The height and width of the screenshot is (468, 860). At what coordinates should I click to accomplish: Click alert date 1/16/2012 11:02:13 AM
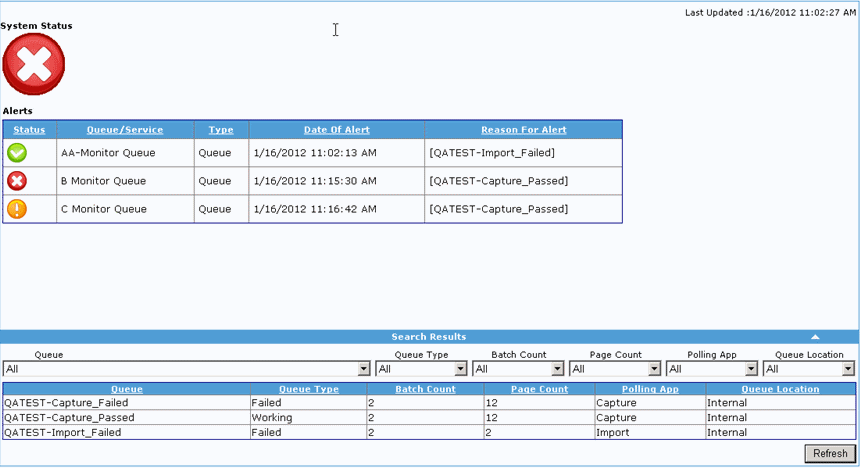(315, 153)
